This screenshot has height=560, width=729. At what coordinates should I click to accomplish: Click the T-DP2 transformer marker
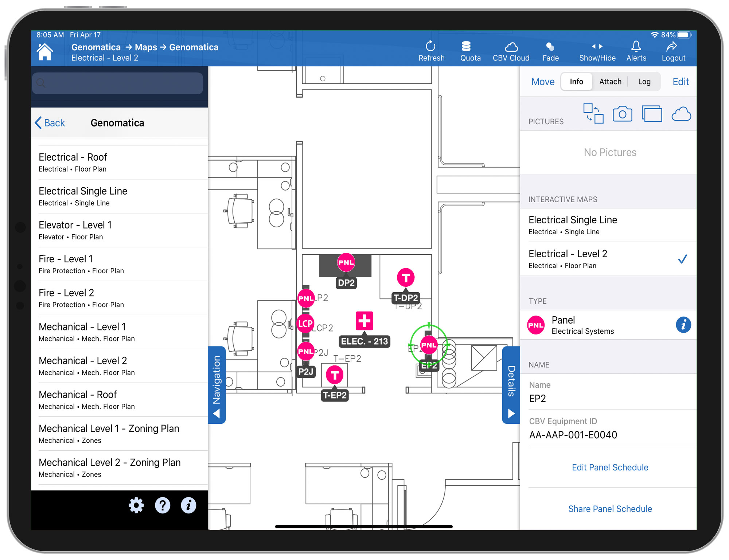[x=406, y=278]
